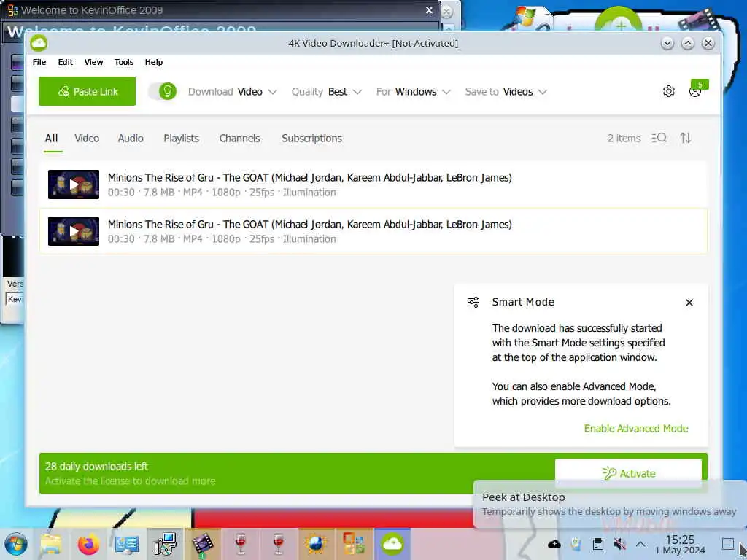
Task: Open the KevinOffice icon on the taskbar
Action: [x=354, y=544]
